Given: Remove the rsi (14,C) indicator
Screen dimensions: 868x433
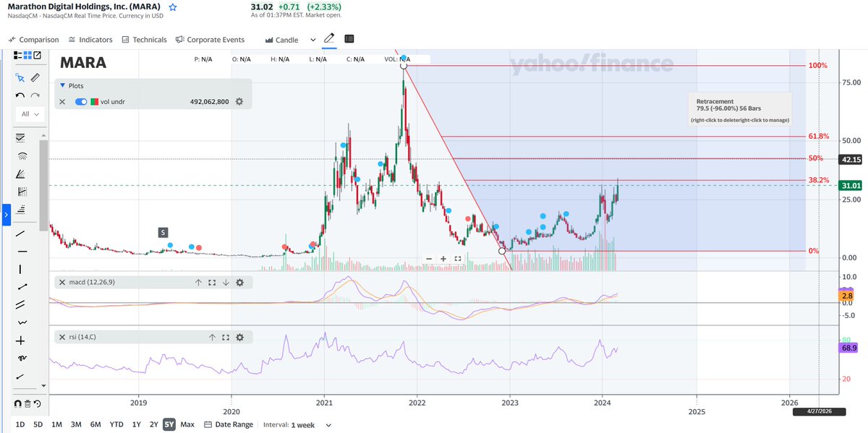Looking at the screenshot, I should [x=62, y=337].
